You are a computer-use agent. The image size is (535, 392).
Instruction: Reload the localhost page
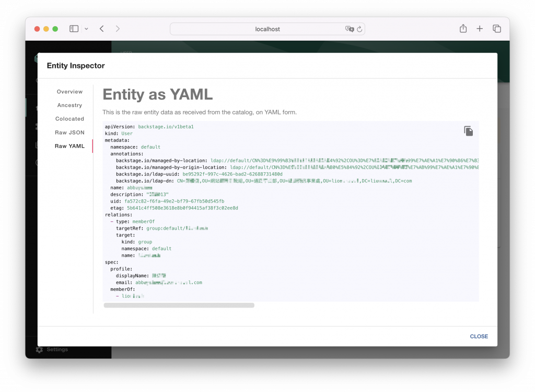pos(359,29)
